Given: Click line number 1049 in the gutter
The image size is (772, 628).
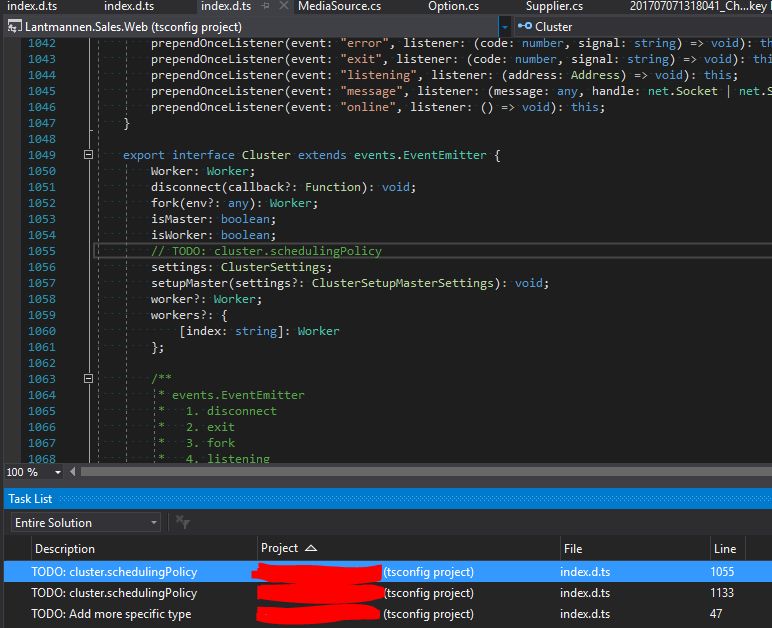Looking at the screenshot, I should click(x=42, y=155).
